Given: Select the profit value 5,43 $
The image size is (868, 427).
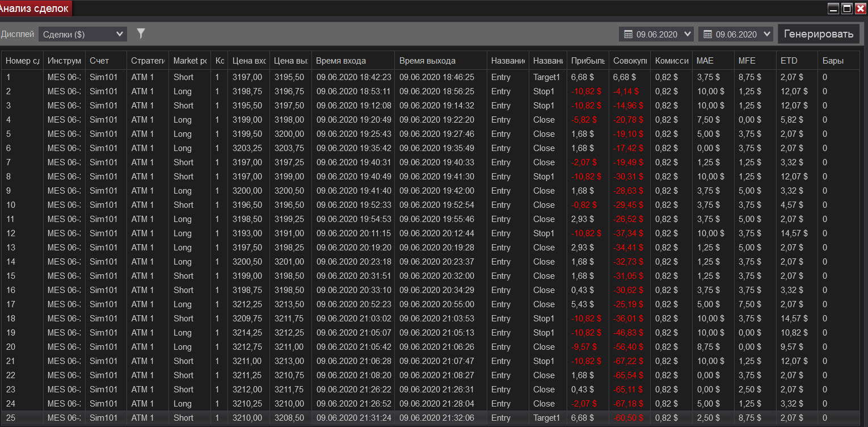Looking at the screenshot, I should pos(582,304).
